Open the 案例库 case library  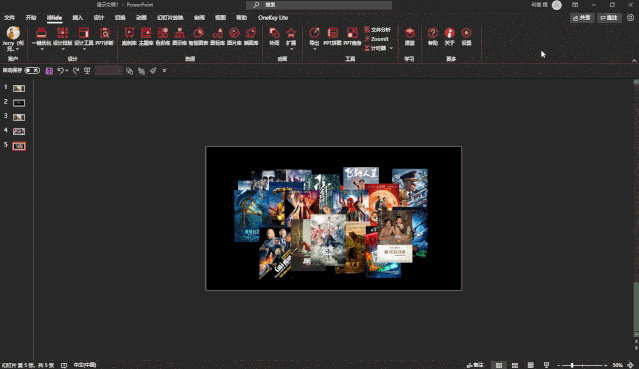(129, 36)
